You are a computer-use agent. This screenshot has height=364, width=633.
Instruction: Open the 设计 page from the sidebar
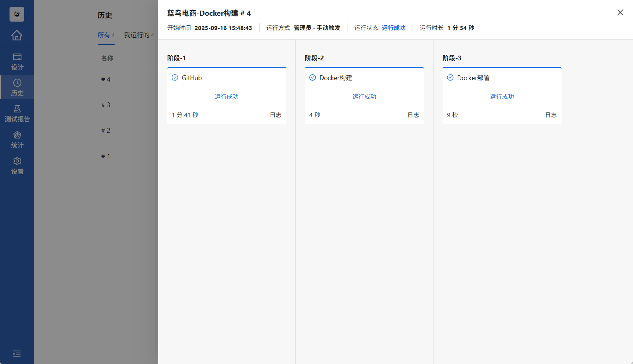click(17, 61)
